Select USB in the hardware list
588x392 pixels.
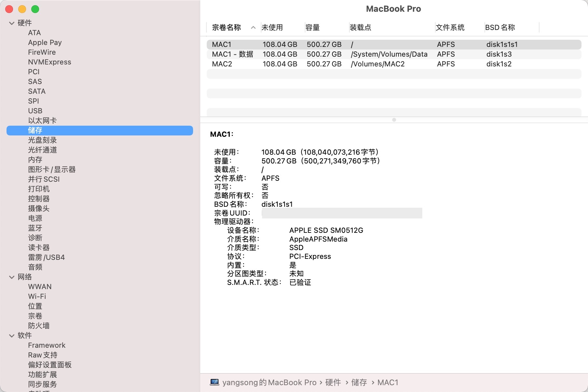pyautogui.click(x=35, y=111)
